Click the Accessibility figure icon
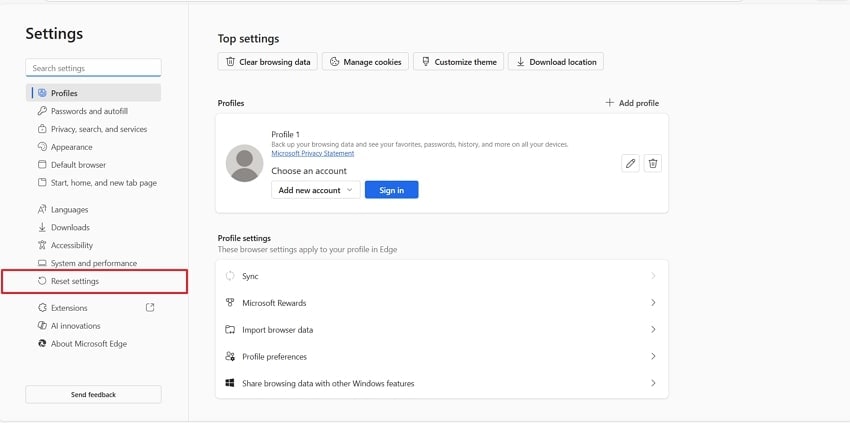This screenshot has height=423, width=850. tap(42, 245)
